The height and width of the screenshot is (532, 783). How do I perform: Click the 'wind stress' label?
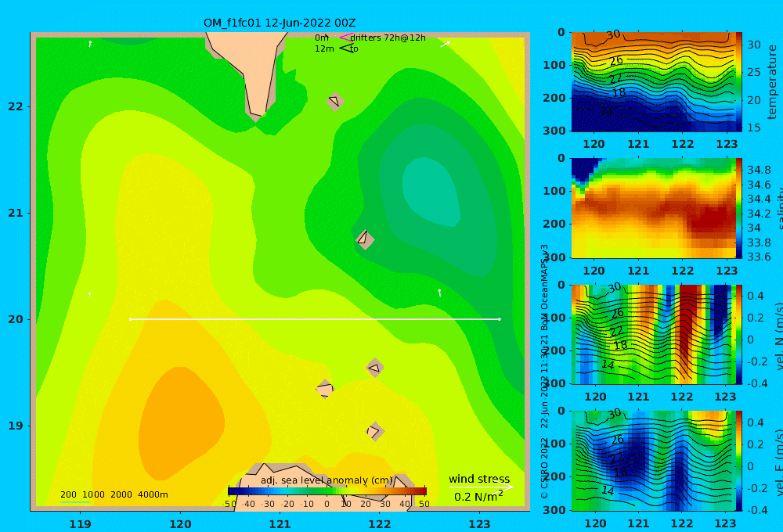tap(479, 479)
